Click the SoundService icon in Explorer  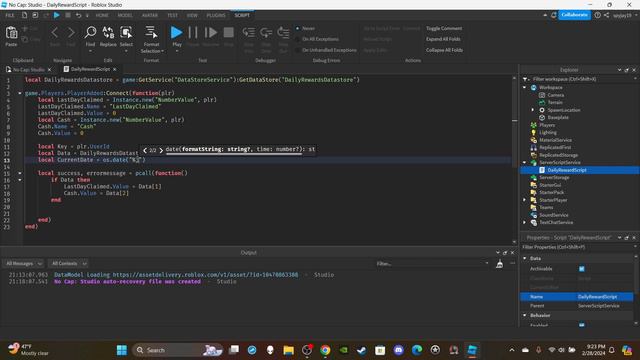[x=533, y=215]
